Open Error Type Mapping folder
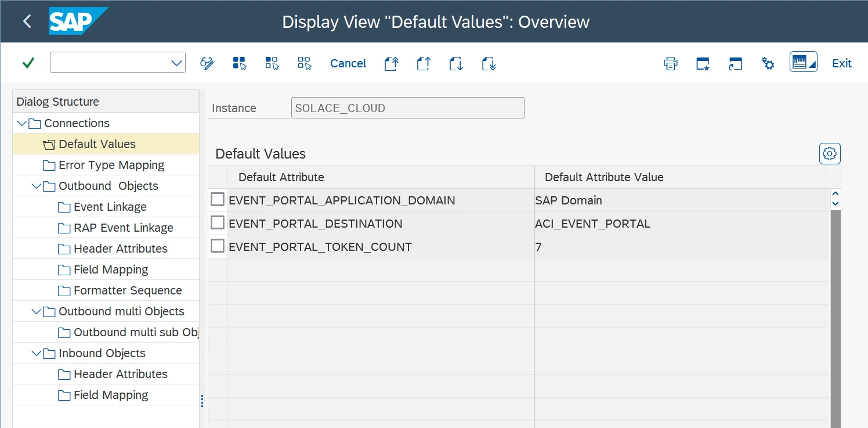Viewport: 868px width, 428px height. click(111, 165)
